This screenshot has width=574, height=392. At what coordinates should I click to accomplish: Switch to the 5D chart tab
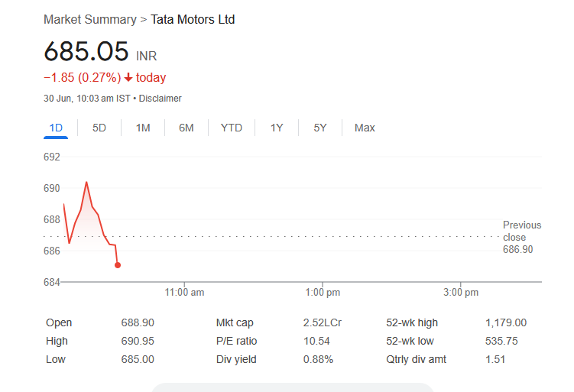click(x=99, y=128)
